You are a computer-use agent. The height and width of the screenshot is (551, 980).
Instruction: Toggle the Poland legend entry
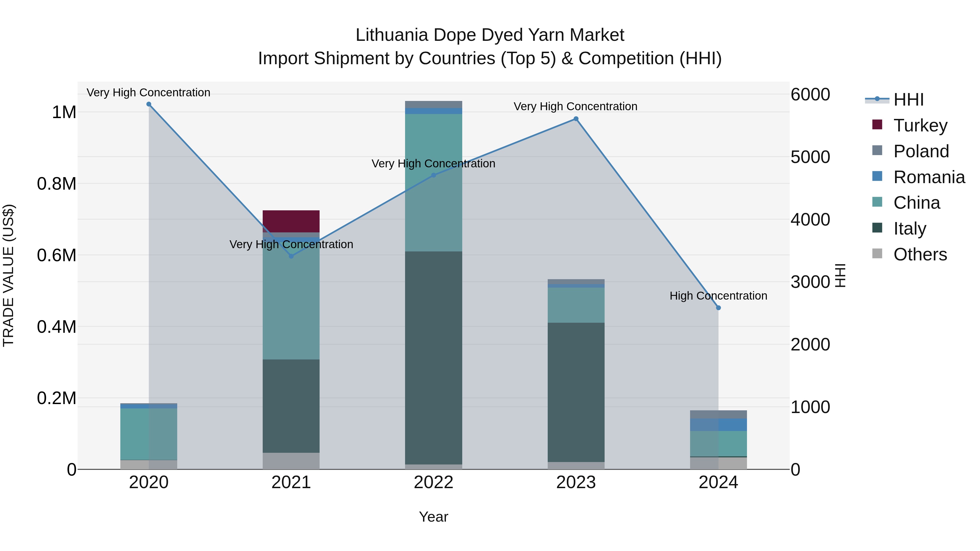(910, 151)
